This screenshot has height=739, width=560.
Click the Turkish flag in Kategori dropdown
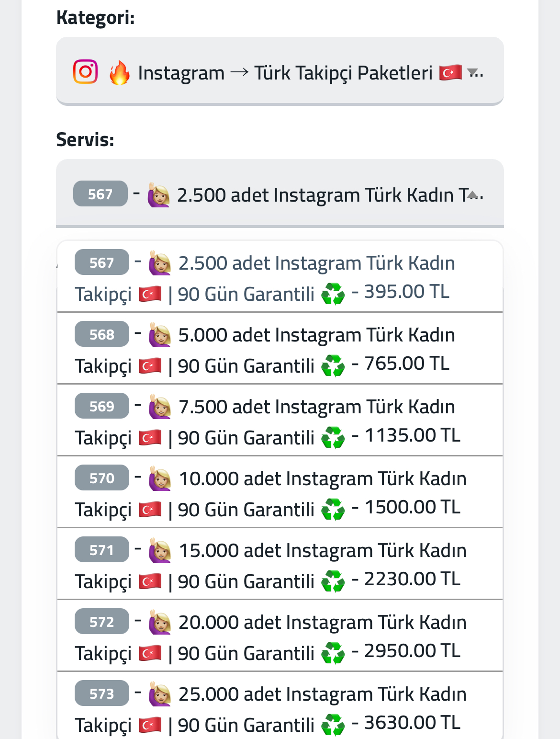point(450,72)
